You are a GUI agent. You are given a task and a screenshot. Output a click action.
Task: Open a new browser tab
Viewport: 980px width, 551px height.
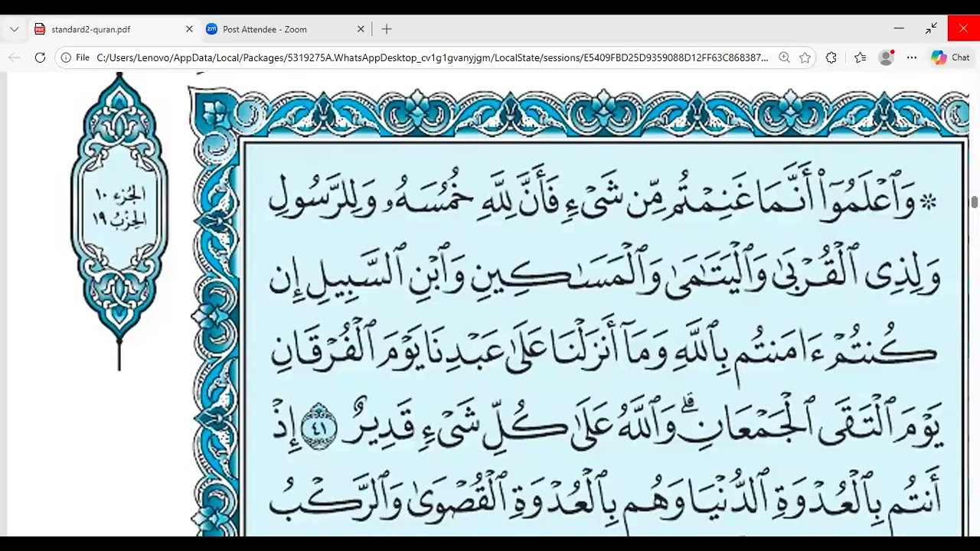[x=387, y=29]
